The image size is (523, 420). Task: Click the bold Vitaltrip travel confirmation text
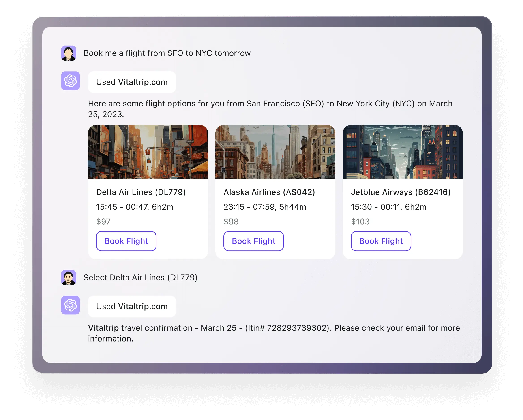coord(104,328)
